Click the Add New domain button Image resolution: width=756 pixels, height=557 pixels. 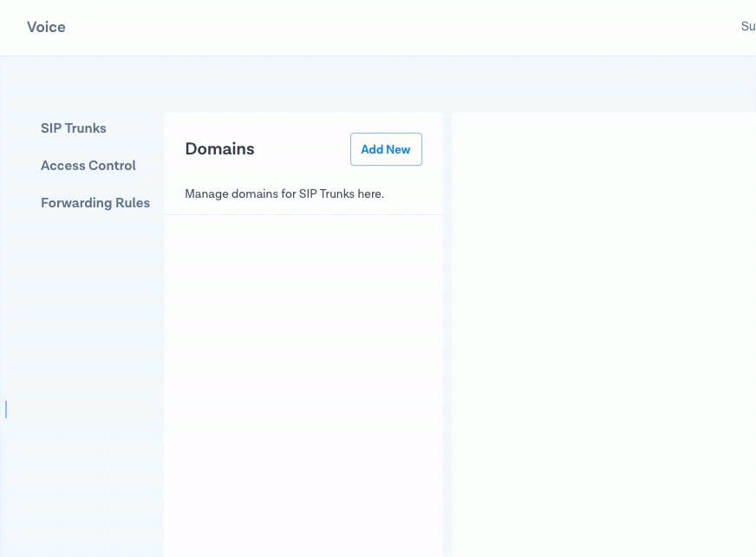(x=386, y=149)
